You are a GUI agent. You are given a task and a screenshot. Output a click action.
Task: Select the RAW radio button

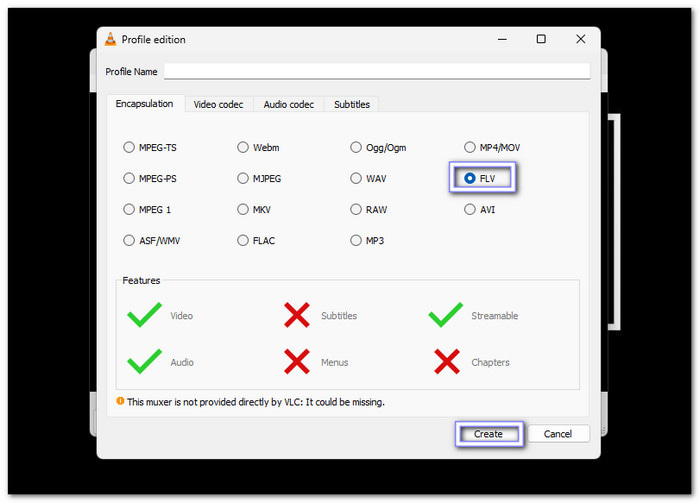[369, 209]
